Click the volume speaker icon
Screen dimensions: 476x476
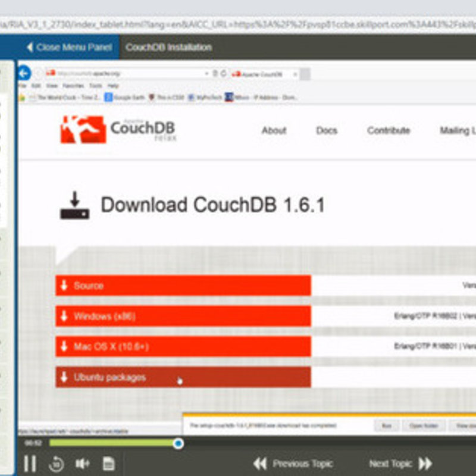pos(82,464)
